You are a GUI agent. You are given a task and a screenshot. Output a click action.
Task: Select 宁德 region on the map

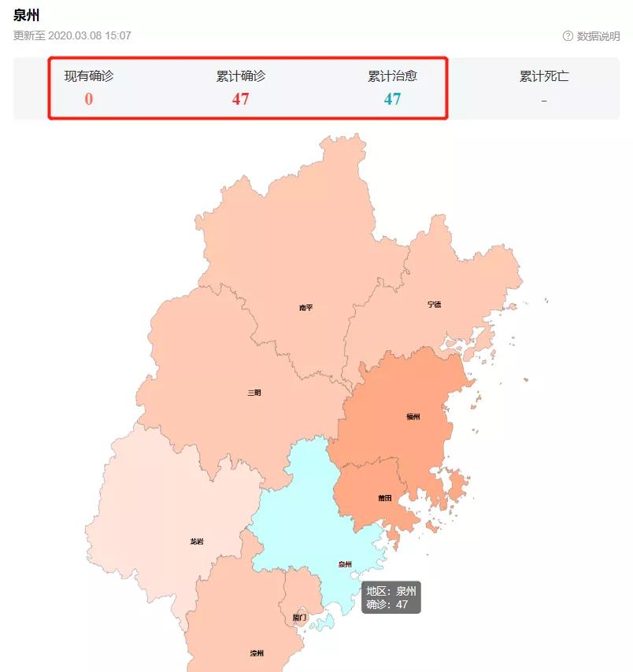tap(435, 304)
